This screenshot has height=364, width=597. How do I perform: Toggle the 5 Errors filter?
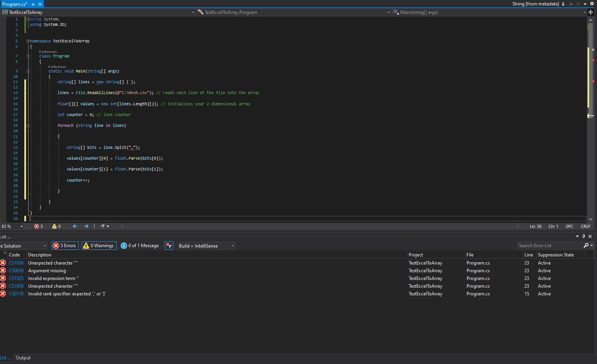65,246
